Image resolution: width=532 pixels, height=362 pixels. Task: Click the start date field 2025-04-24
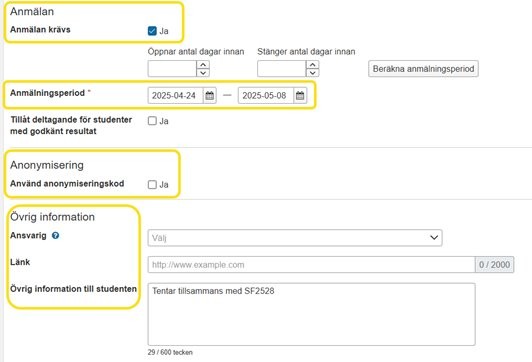[x=175, y=96]
